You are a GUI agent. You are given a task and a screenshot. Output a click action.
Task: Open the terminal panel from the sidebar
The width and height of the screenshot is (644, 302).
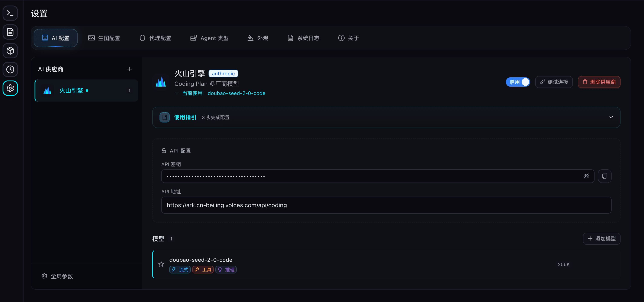pyautogui.click(x=10, y=13)
